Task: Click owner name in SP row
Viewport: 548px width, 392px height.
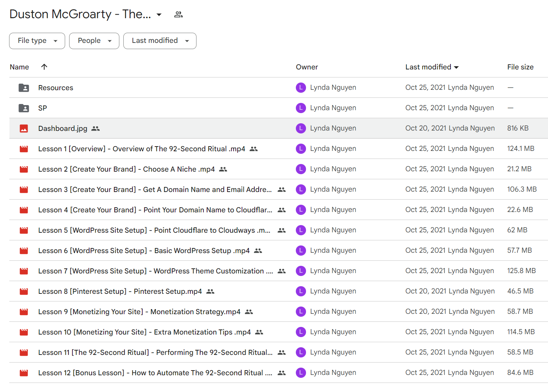Action: click(333, 108)
